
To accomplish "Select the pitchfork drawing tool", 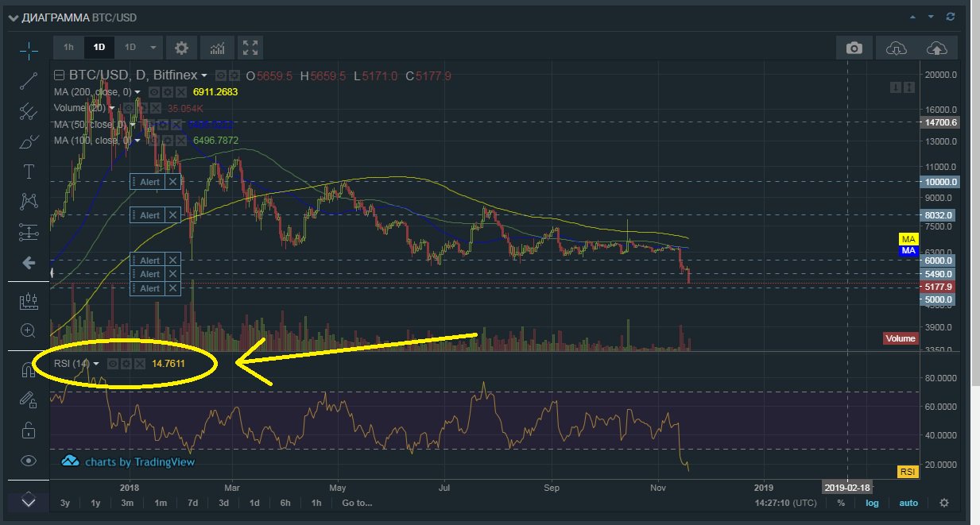I will 29,110.
